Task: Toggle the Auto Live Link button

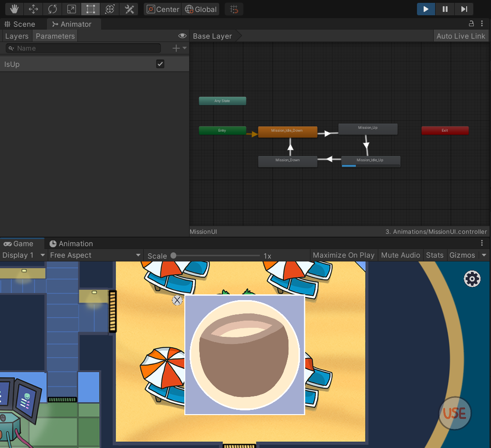Action: pyautogui.click(x=460, y=36)
